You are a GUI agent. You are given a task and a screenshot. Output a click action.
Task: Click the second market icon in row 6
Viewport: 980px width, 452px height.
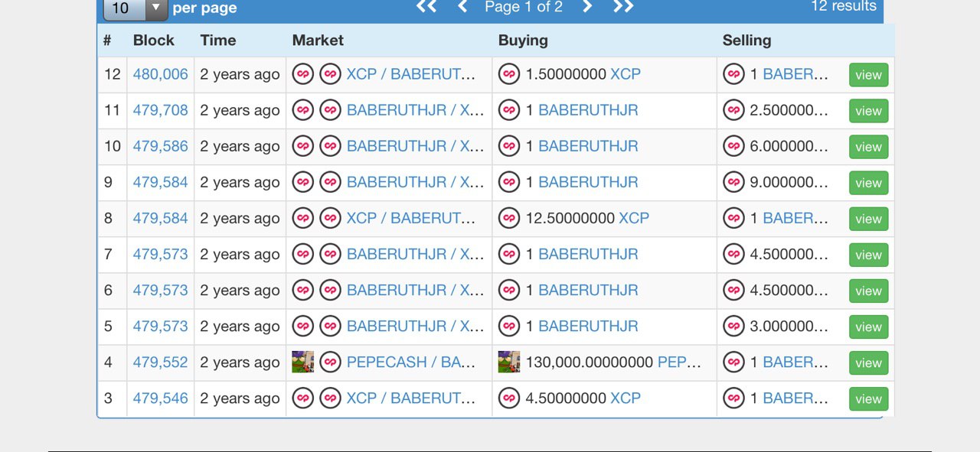330,290
